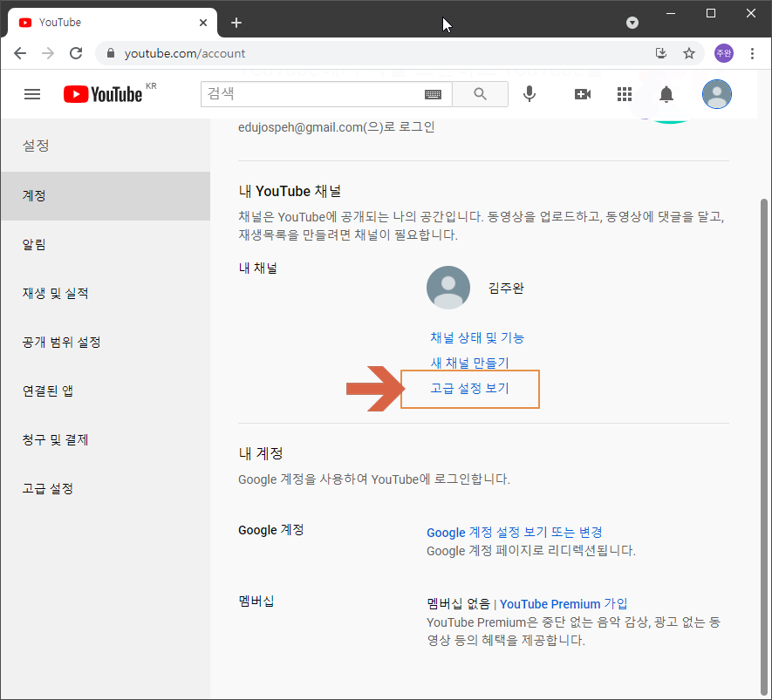Open the create video camera icon
The width and height of the screenshot is (772, 700).
pyautogui.click(x=583, y=94)
